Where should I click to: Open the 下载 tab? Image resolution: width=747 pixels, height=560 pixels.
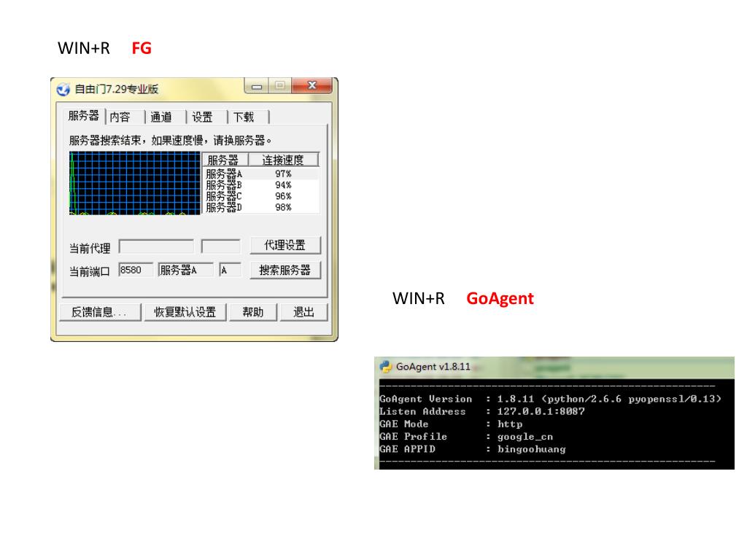pos(244,117)
